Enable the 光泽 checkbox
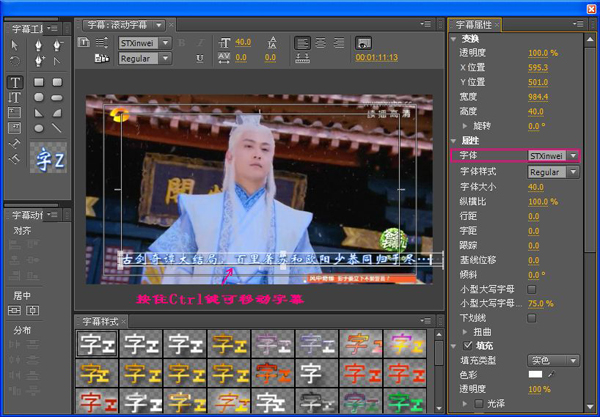The height and width of the screenshot is (417, 600). pyautogui.click(x=478, y=403)
